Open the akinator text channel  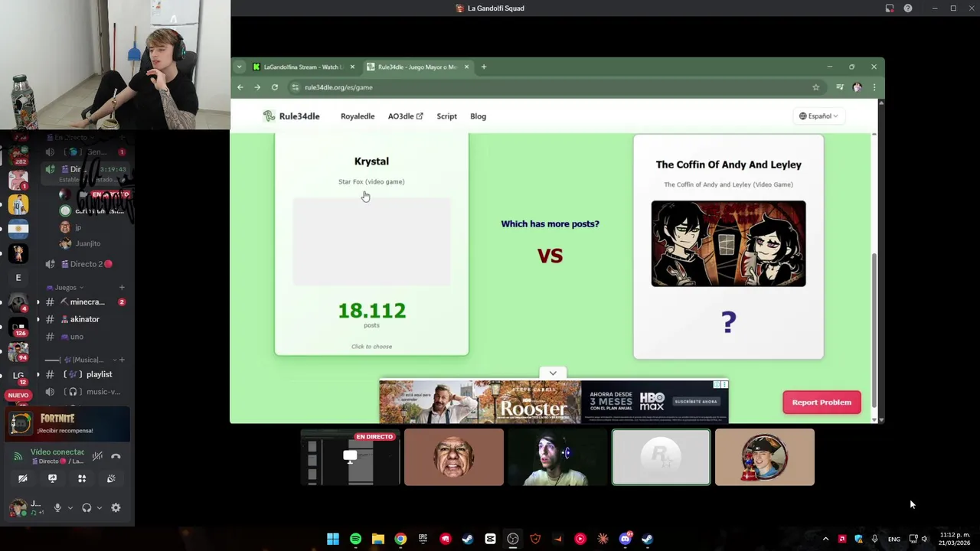pos(83,319)
